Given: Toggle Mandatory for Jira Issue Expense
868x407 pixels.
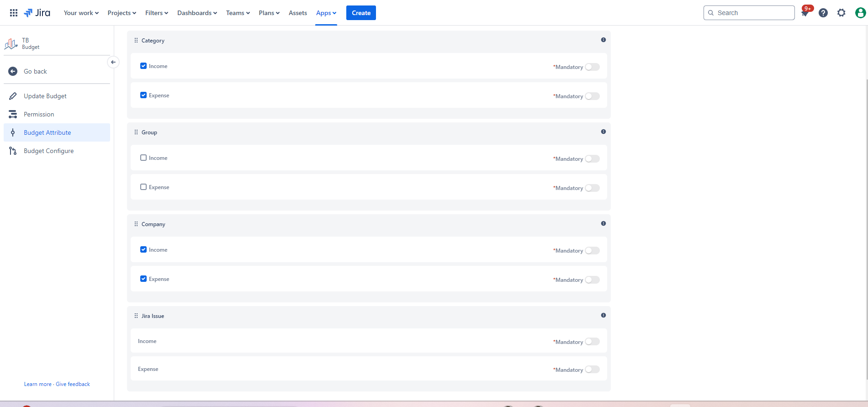Looking at the screenshot, I should click(593, 370).
